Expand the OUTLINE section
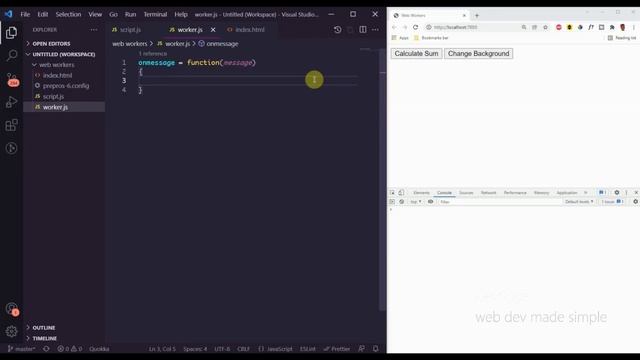 [44, 327]
